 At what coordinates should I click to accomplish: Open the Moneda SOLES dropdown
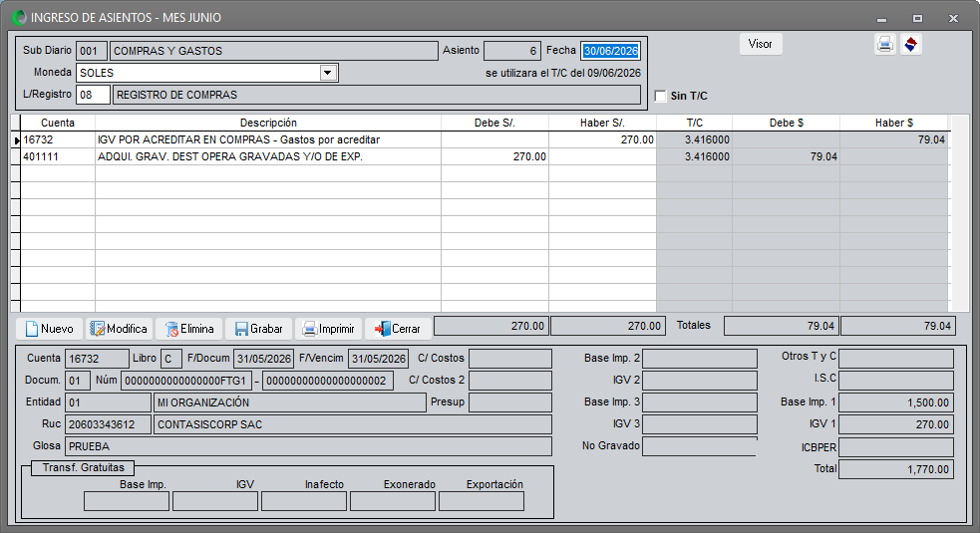click(328, 73)
